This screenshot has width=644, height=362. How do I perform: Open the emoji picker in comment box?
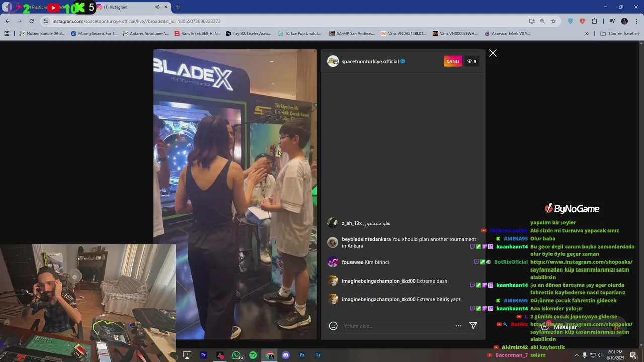(333, 326)
